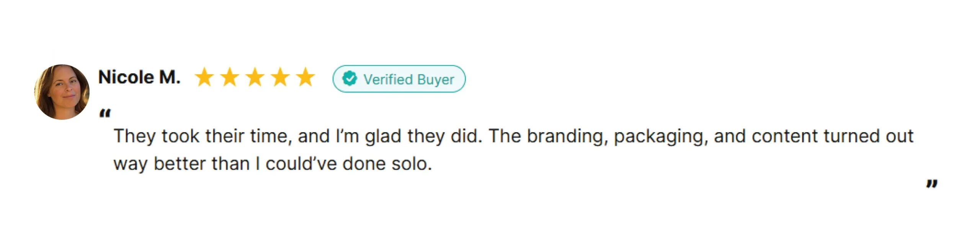This screenshot has height=247, width=980.
Task: Click the Verified Buyer label text
Action: click(x=408, y=79)
